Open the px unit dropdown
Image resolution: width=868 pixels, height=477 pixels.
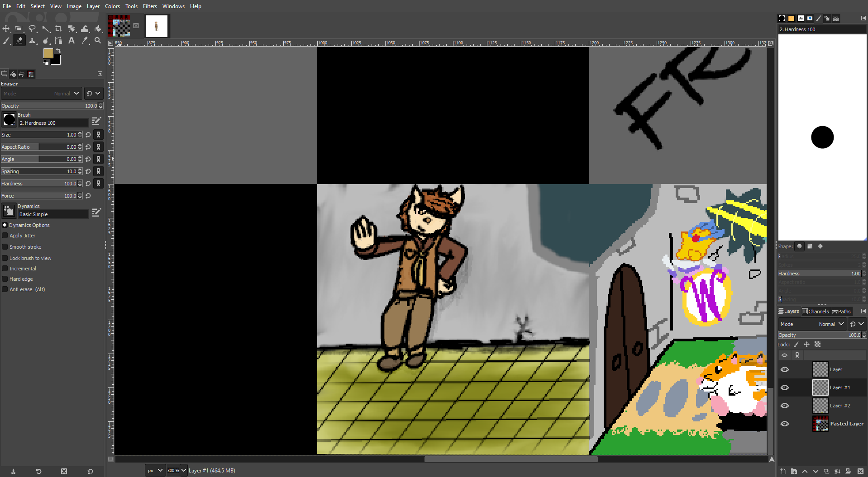(155, 470)
